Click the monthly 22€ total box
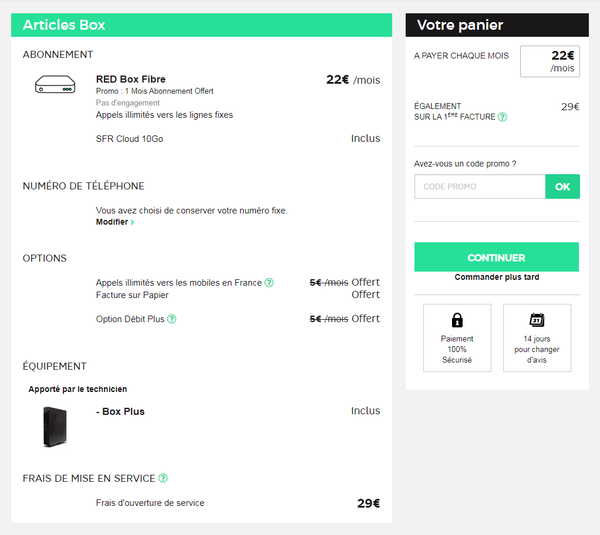Screen dimensions: 600x535 point(549,61)
